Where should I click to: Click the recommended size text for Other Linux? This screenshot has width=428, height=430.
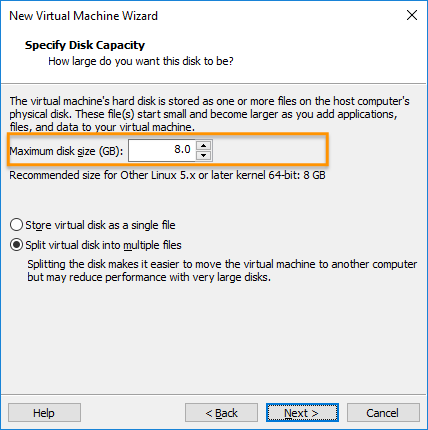point(167,175)
